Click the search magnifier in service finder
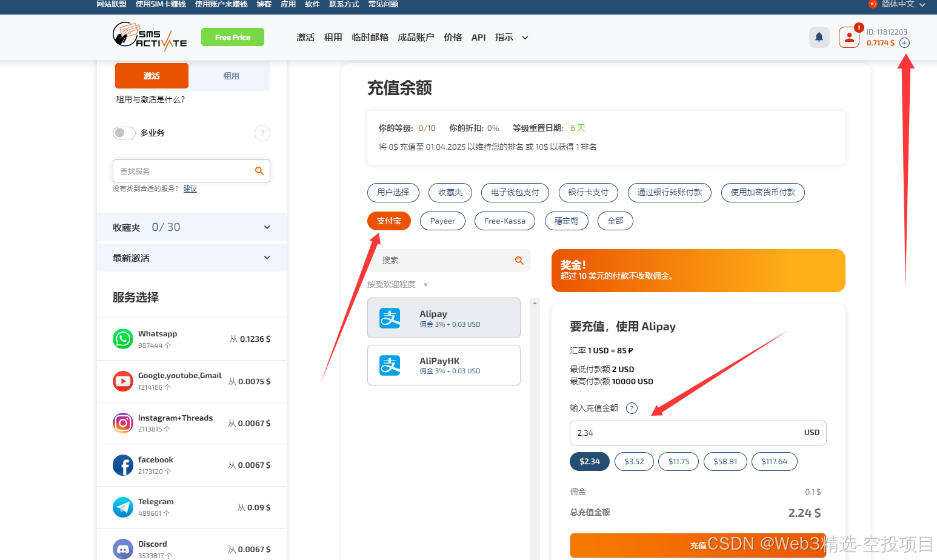 coord(259,171)
